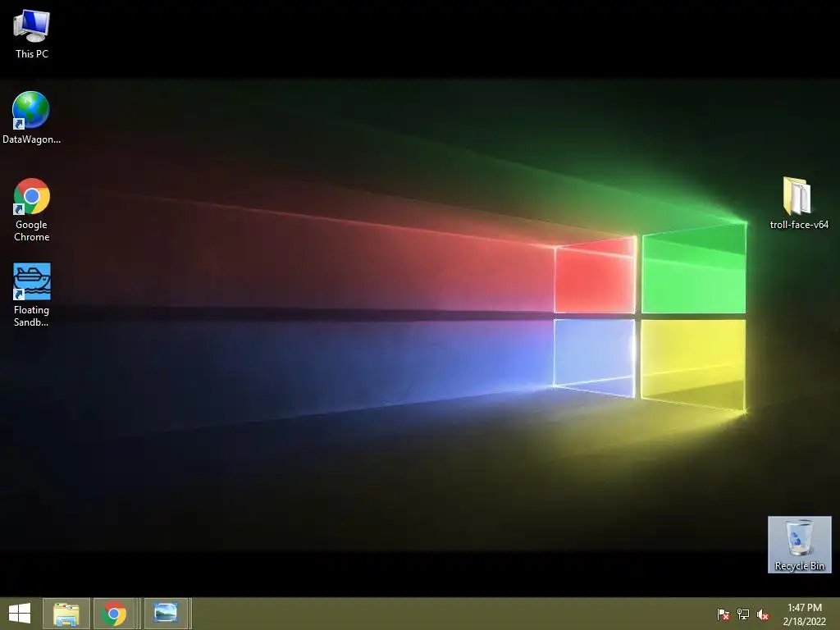Screen dimensions: 840x630
Task: Select the This PC desktop icon
Action: 32,26
